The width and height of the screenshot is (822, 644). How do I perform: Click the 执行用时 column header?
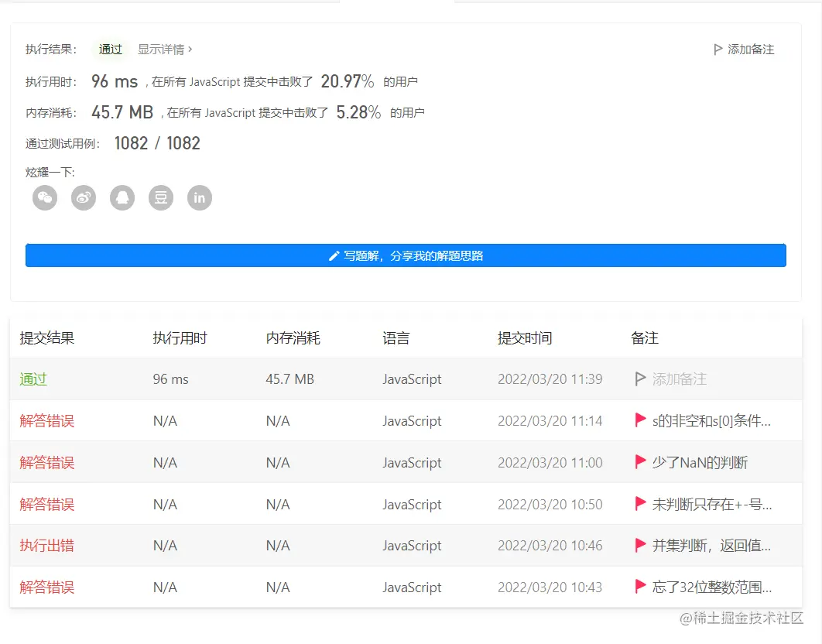(180, 338)
